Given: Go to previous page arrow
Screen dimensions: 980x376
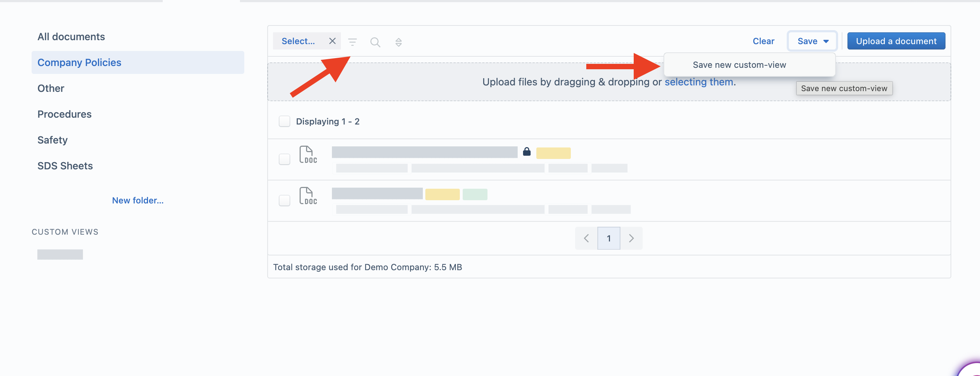Looking at the screenshot, I should tap(586, 238).
